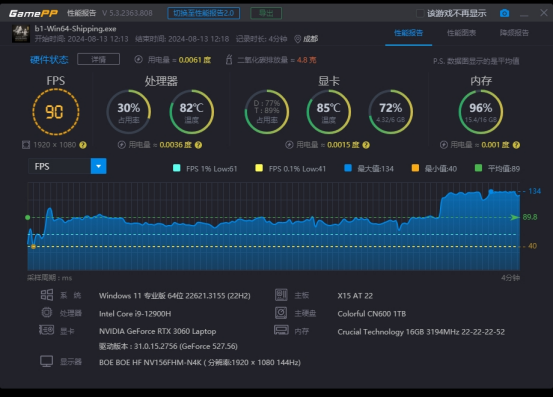Click the help icon after 0.0036 度
Screen dimensions: 553x397
coord(199,145)
